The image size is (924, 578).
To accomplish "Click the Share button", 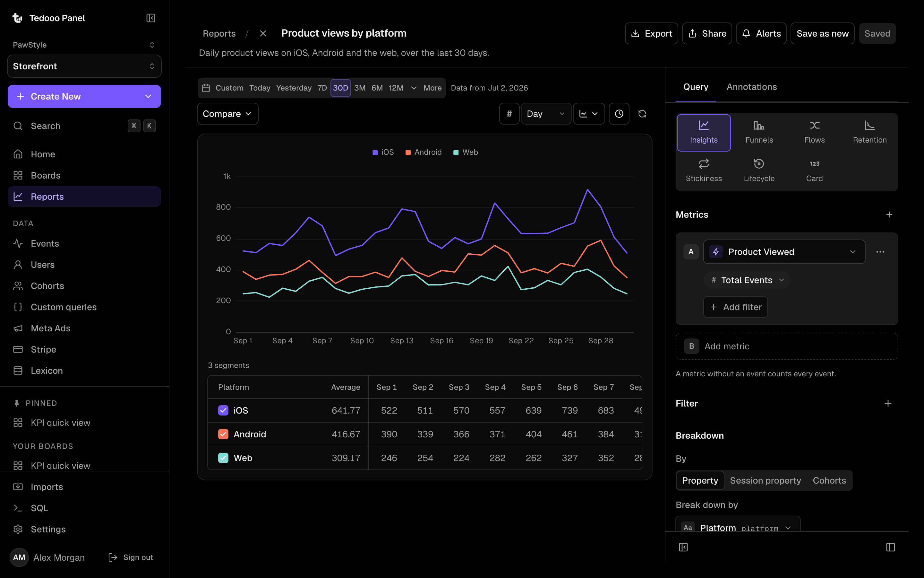I will 707,33.
